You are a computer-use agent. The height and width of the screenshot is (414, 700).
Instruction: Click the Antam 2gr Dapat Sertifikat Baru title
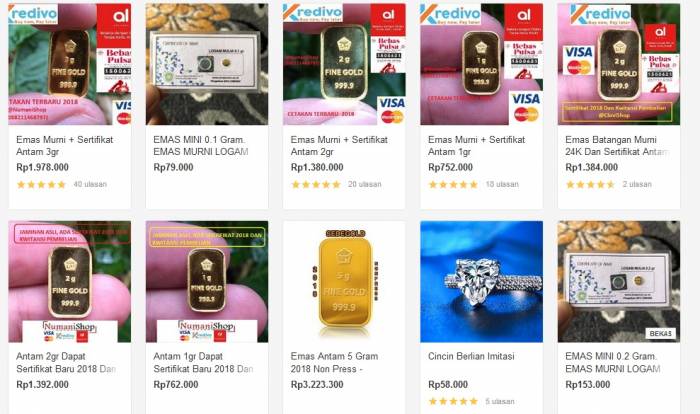[66, 363]
